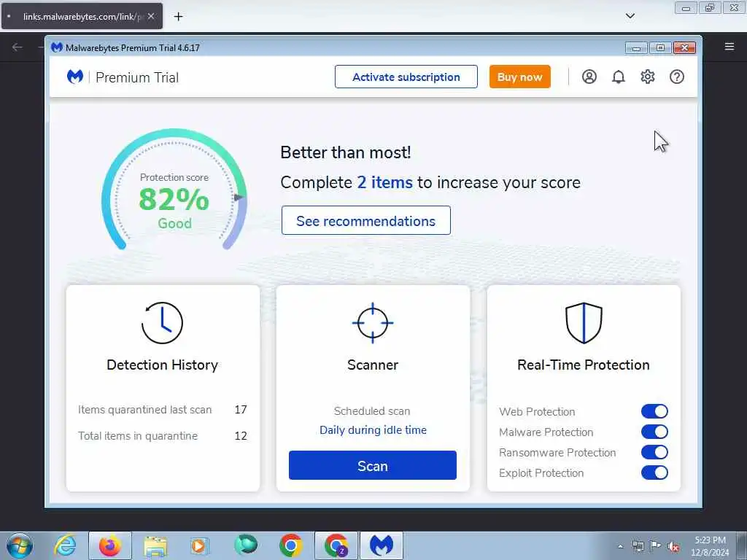Open the browser hamburger menu
Viewport: 747px width, 560px height.
tap(729, 47)
